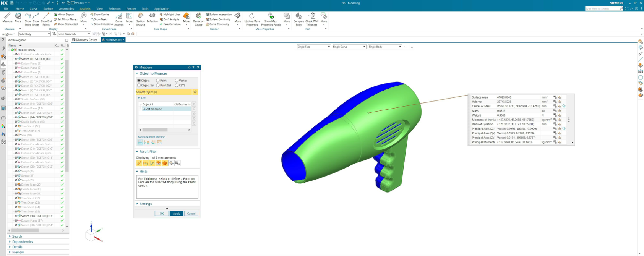The image size is (644, 256).
Task: Click Highlight Lines command
Action: [170, 15]
